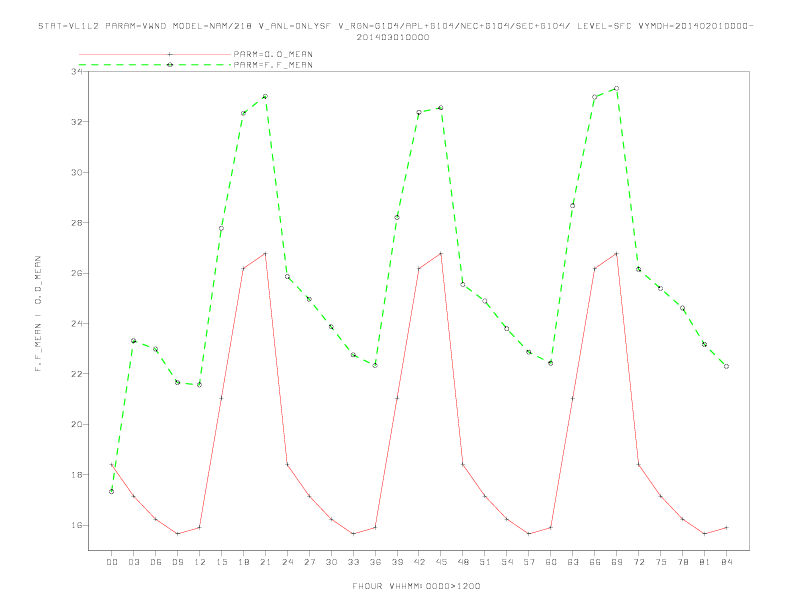Click x-axis tick label 63
The width and height of the screenshot is (792, 612).
pyautogui.click(x=573, y=562)
